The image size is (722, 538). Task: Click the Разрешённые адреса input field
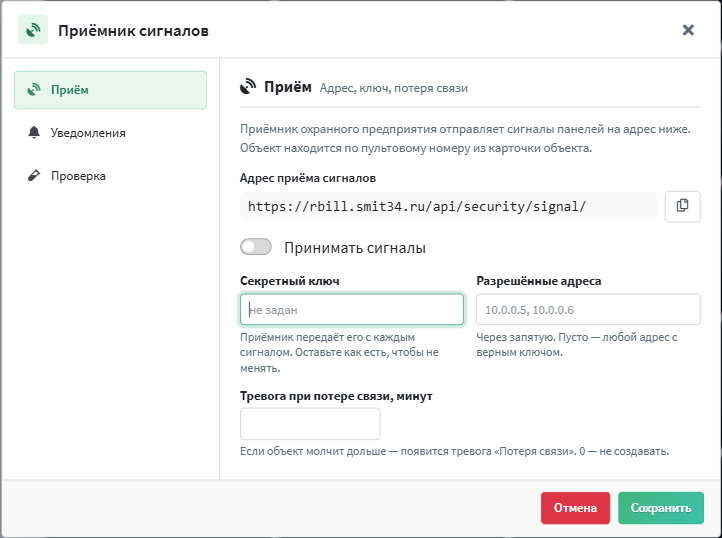pyautogui.click(x=588, y=310)
